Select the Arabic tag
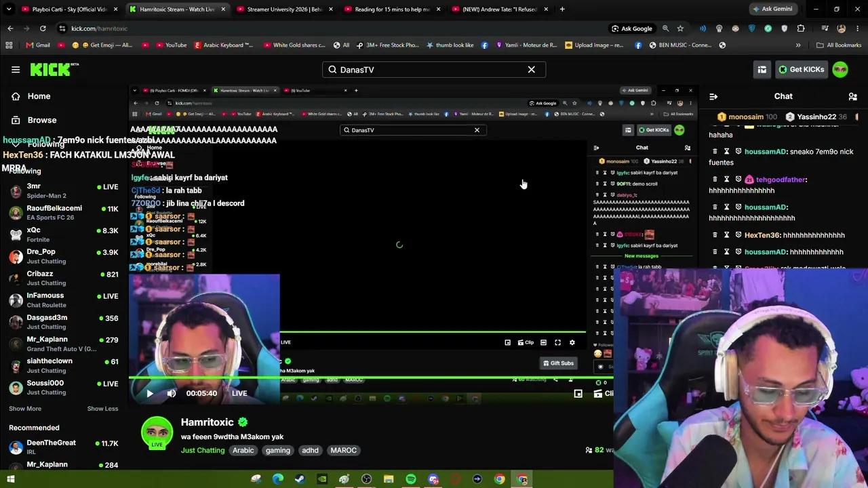The height and width of the screenshot is (488, 868). point(243,450)
